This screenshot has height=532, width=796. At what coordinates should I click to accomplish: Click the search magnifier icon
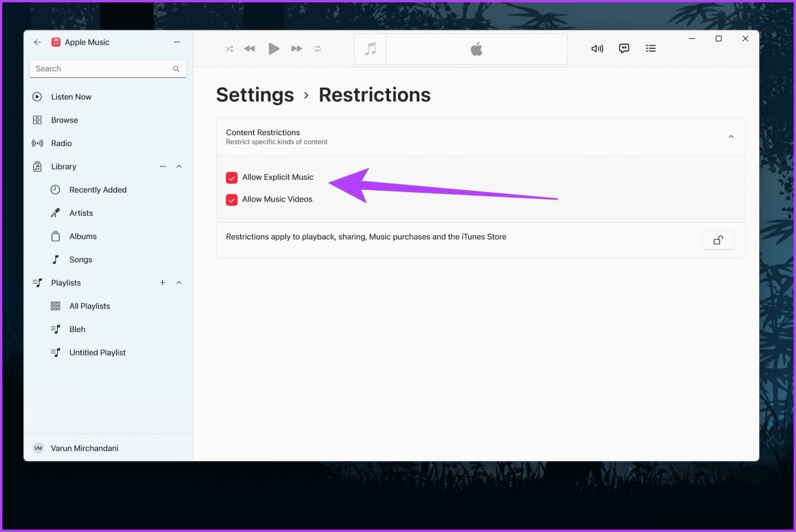pyautogui.click(x=176, y=69)
